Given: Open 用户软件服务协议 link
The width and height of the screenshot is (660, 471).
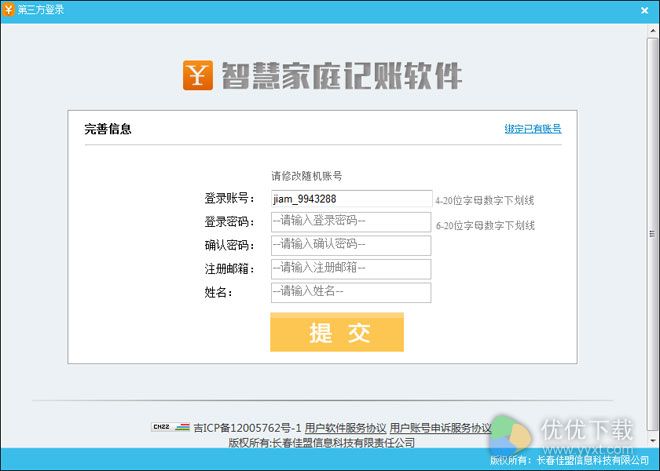Looking at the screenshot, I should [x=345, y=428].
